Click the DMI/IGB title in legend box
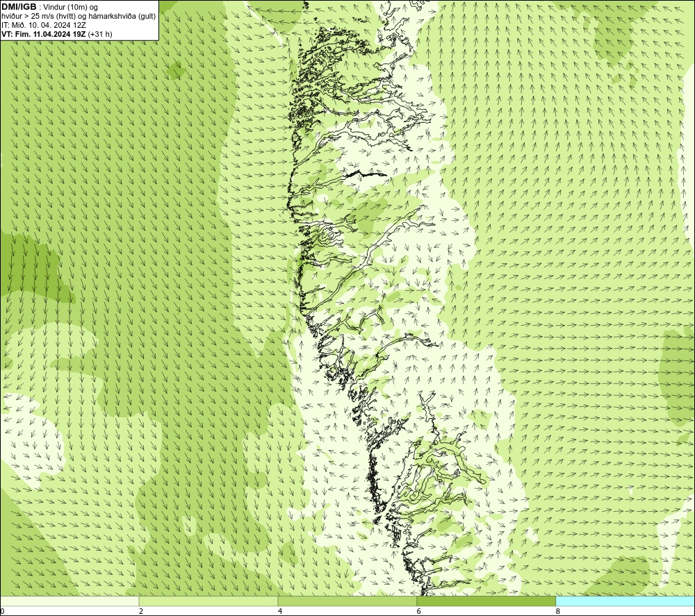695x616 pixels. (19, 7)
